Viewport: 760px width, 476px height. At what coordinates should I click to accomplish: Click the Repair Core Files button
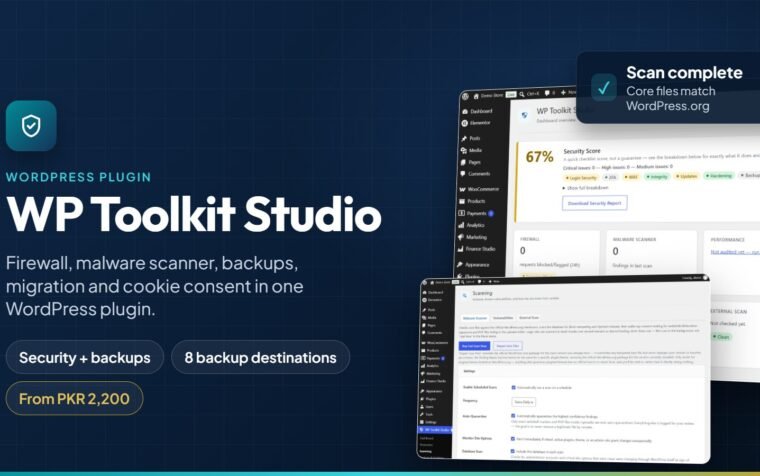pos(507,346)
